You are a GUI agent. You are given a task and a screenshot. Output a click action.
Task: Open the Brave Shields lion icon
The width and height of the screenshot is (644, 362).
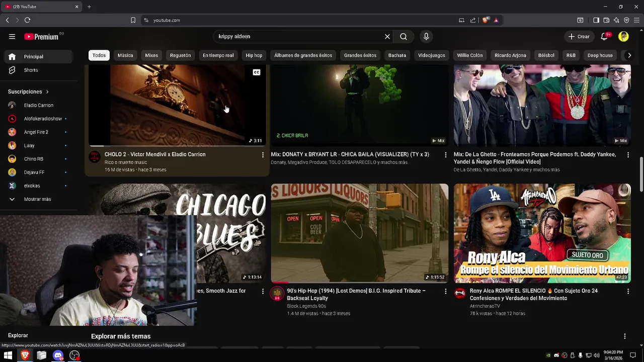[x=486, y=20]
